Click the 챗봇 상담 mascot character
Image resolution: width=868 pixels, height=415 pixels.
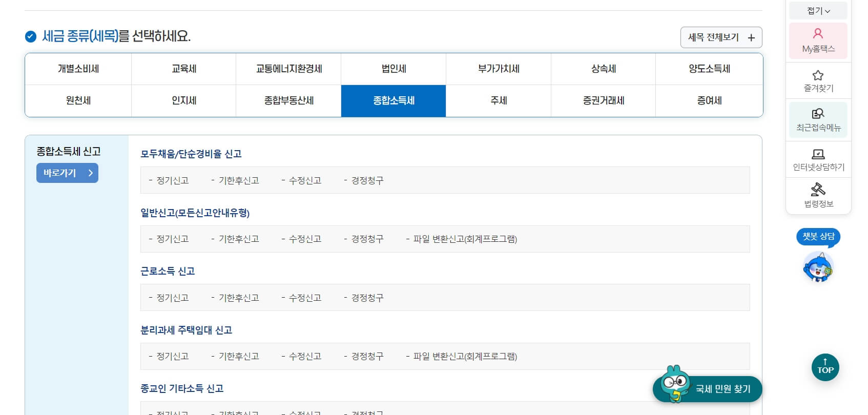point(818,267)
